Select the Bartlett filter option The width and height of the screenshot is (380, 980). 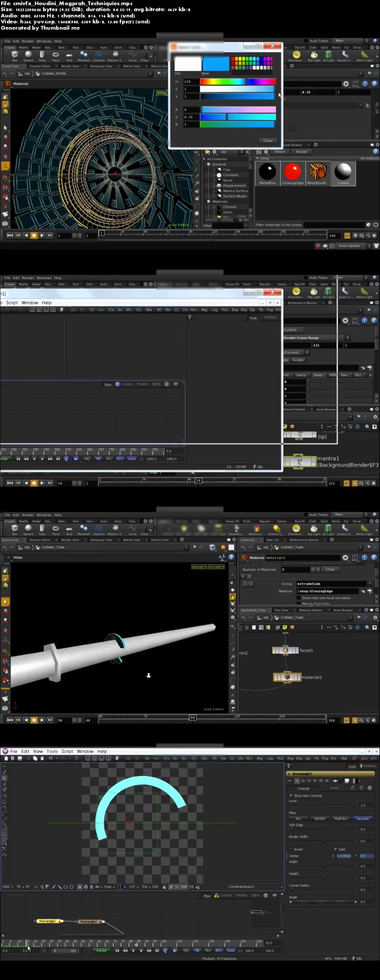pos(320,818)
